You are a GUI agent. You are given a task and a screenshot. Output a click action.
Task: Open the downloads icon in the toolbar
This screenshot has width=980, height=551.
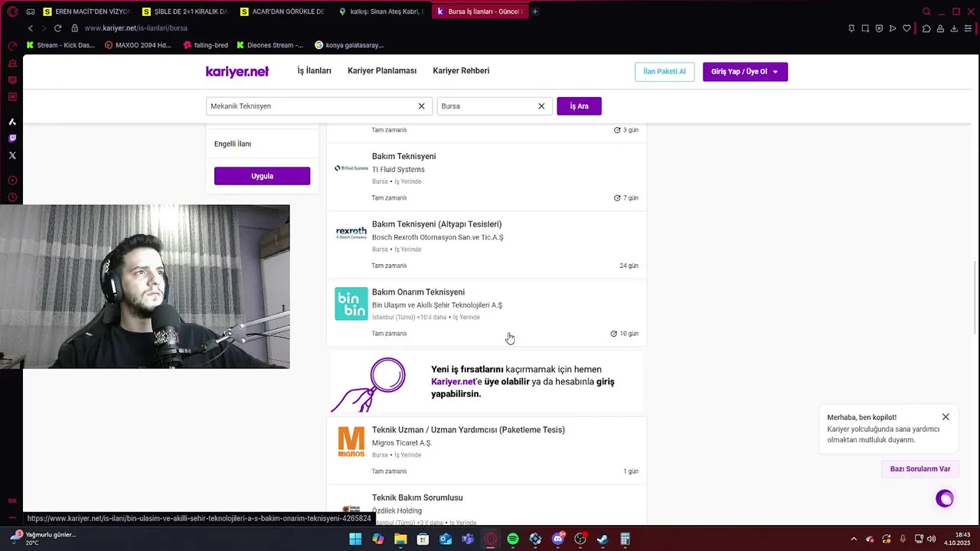click(x=954, y=28)
